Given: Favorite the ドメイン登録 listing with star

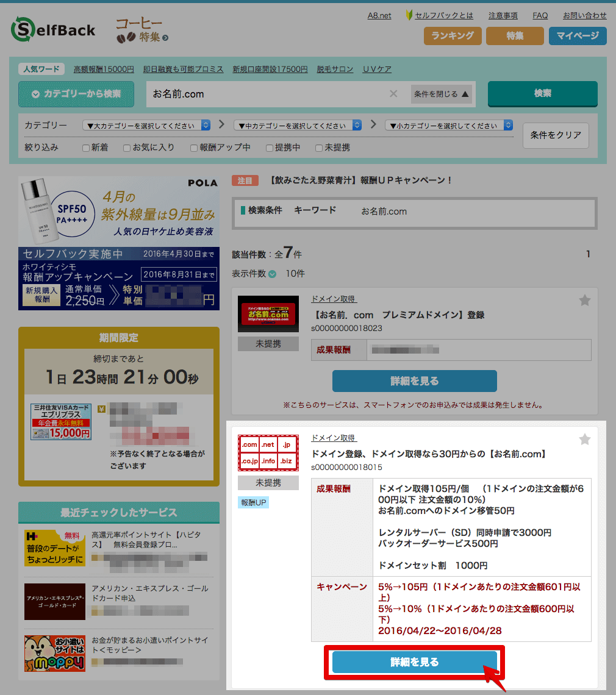Looking at the screenshot, I should (584, 439).
